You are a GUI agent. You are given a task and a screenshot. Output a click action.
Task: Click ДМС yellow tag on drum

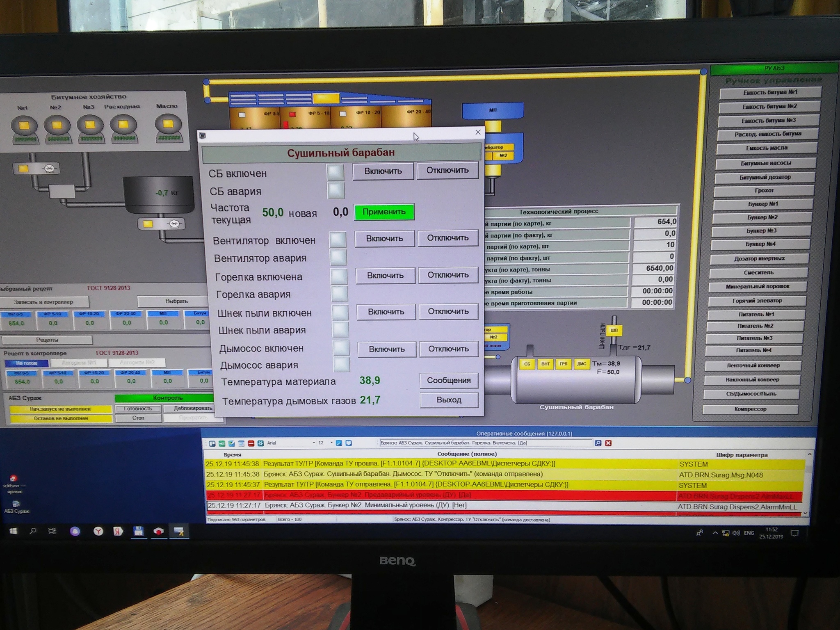(x=582, y=364)
